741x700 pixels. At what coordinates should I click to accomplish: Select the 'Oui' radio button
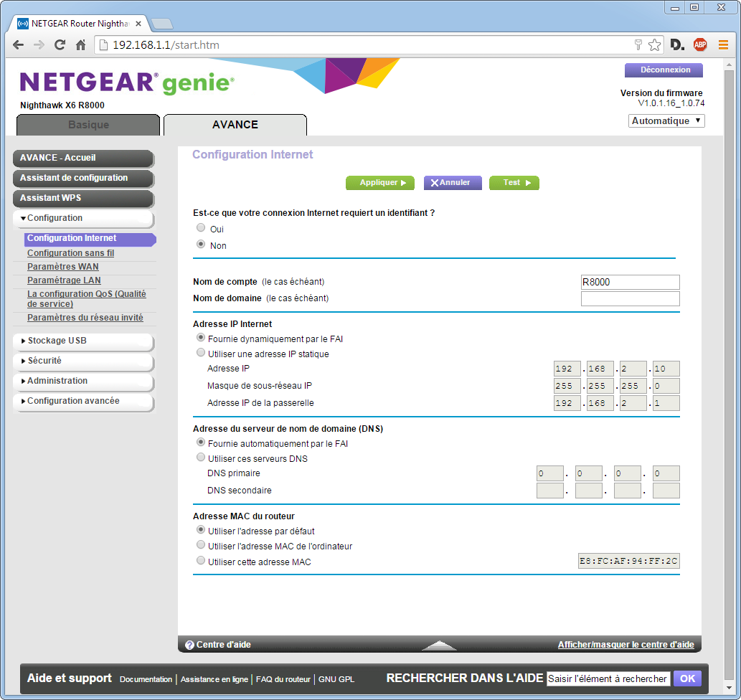201,228
